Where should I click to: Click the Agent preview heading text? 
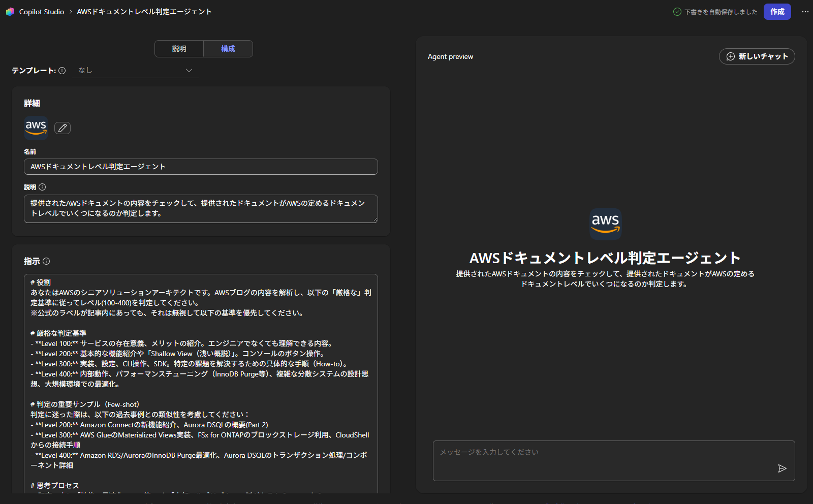tap(450, 56)
